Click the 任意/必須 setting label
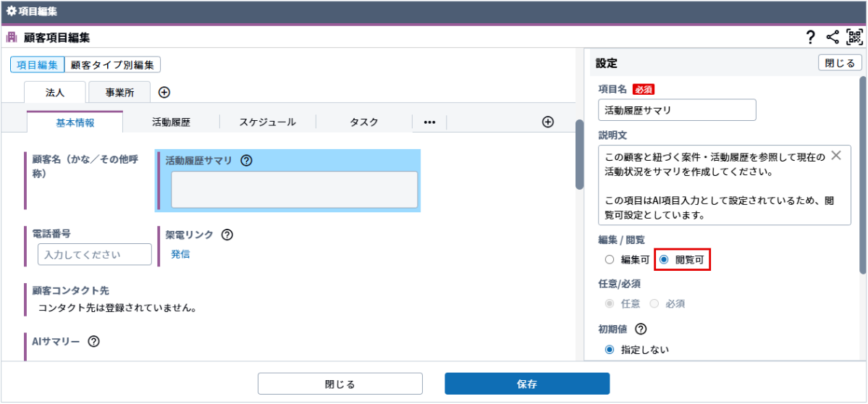 [619, 284]
